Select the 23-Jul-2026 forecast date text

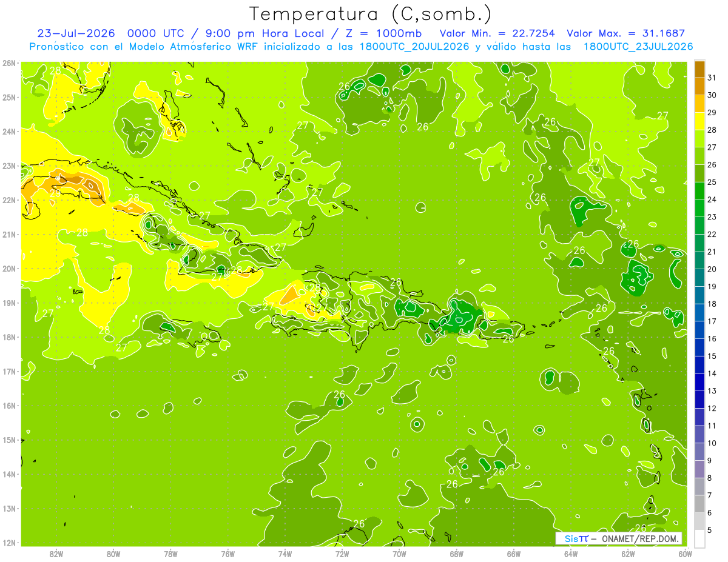point(76,33)
